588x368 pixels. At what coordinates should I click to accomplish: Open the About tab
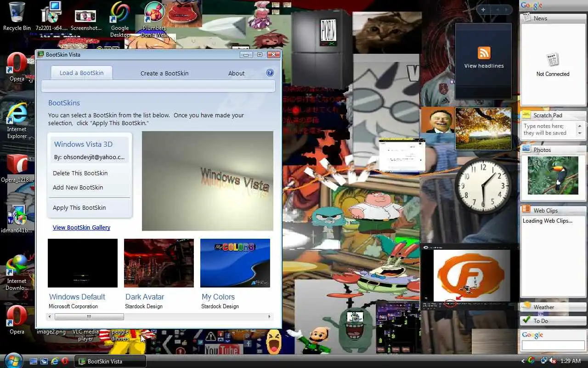(237, 73)
